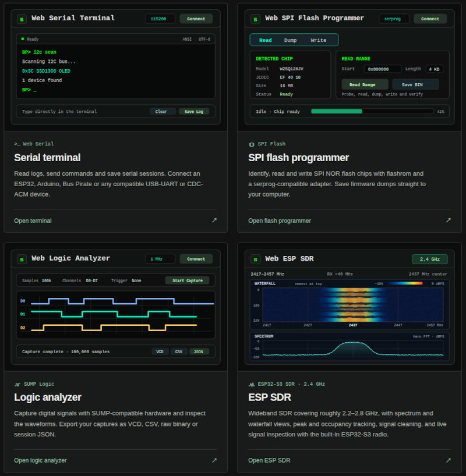Click the Logic analyzer heading
This screenshot has height=476, width=466.
click(x=48, y=397)
